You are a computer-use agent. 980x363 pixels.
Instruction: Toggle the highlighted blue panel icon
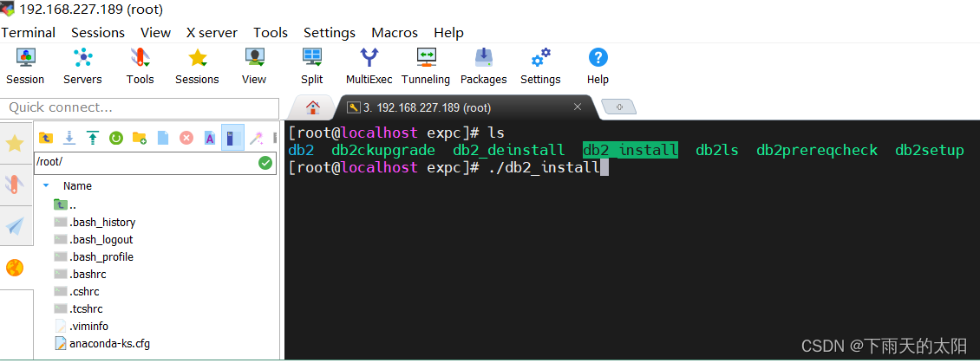pos(232,138)
